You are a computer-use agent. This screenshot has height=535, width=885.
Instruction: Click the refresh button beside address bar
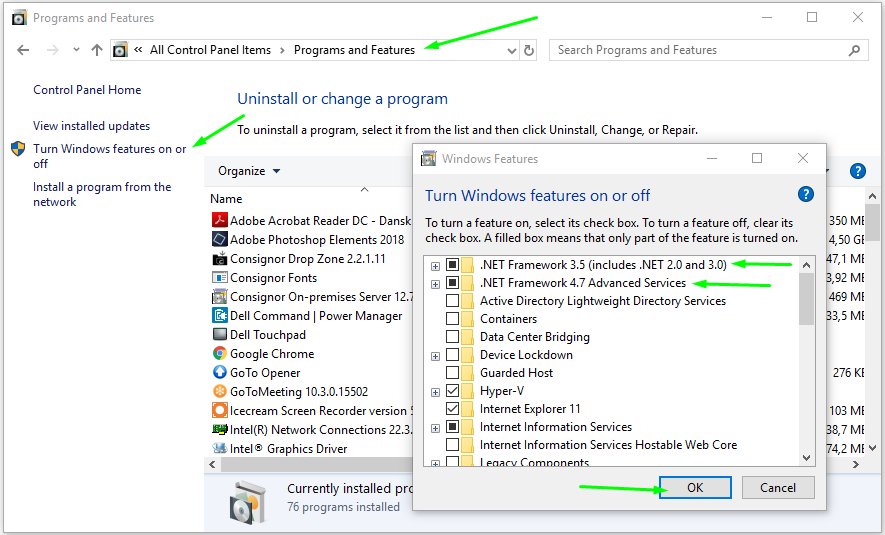(x=529, y=50)
